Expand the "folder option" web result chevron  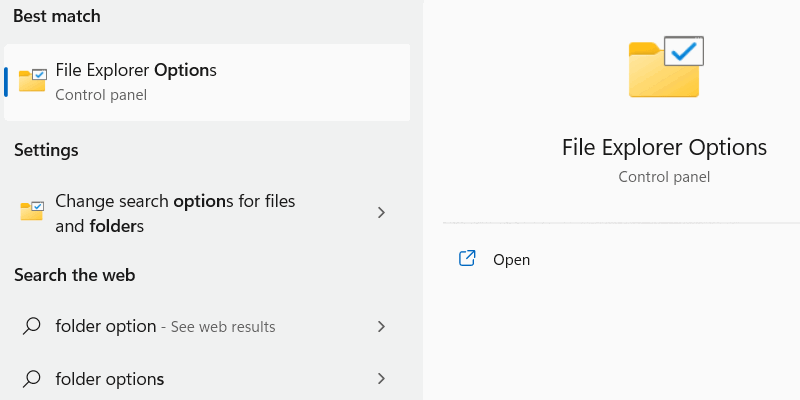[x=381, y=326]
